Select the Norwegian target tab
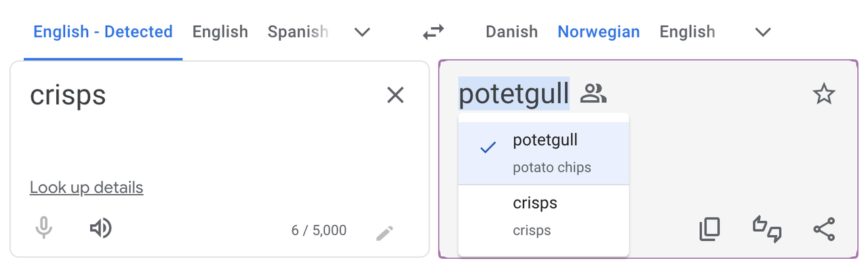Viewport: 868px width, 267px height. coord(599,32)
